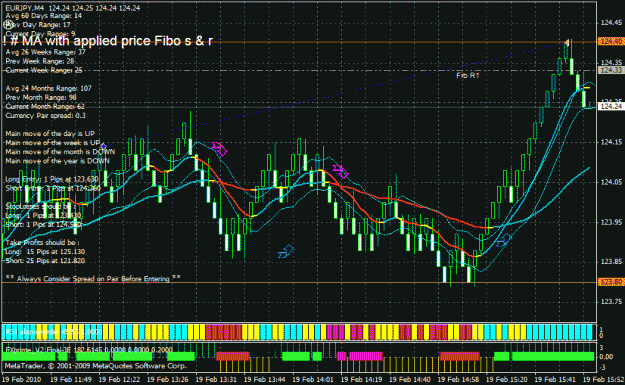Click 'Take Profits should be :' text
625x385 pixels.
(42, 242)
